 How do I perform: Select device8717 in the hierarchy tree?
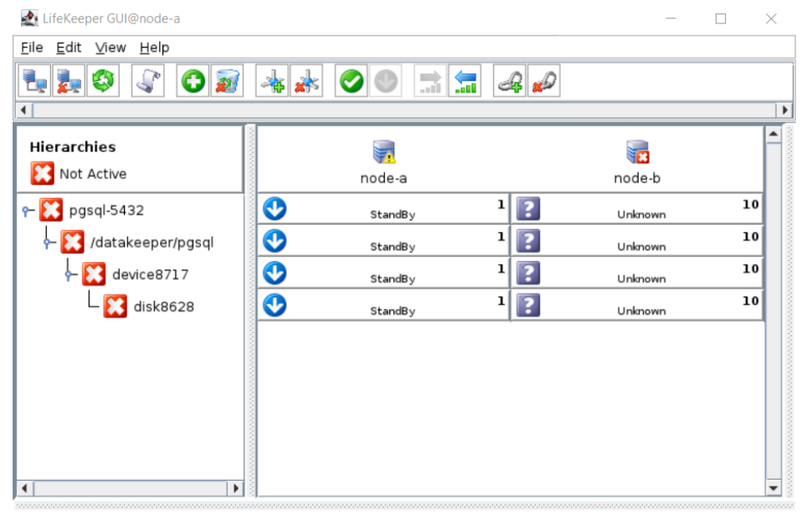[x=150, y=275]
